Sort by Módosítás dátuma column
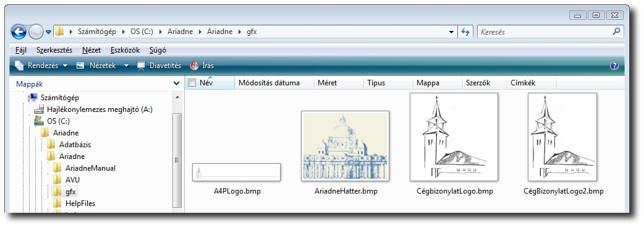This screenshot has width=644, height=227. [x=274, y=83]
